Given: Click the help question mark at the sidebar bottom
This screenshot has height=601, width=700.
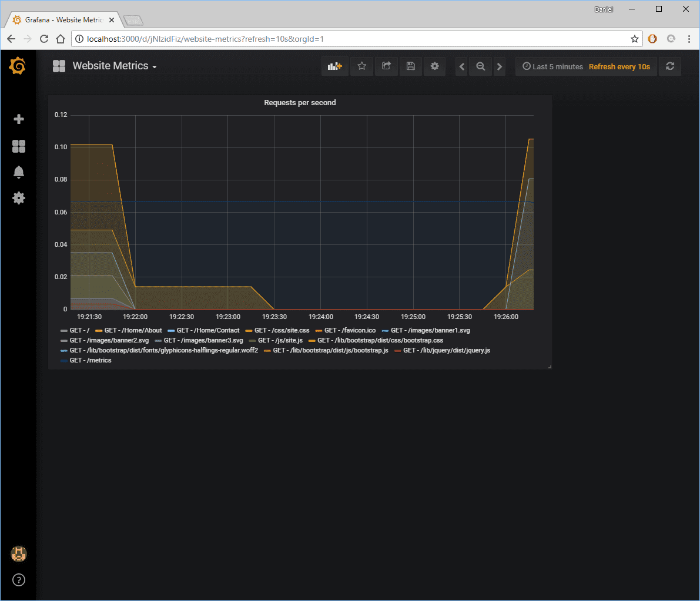Looking at the screenshot, I should (19, 580).
